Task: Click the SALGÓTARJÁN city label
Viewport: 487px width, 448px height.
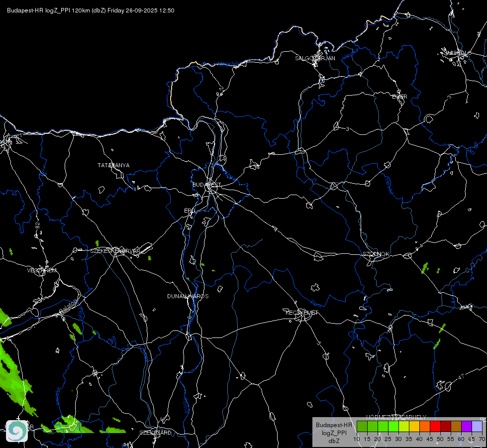Action: click(315, 58)
